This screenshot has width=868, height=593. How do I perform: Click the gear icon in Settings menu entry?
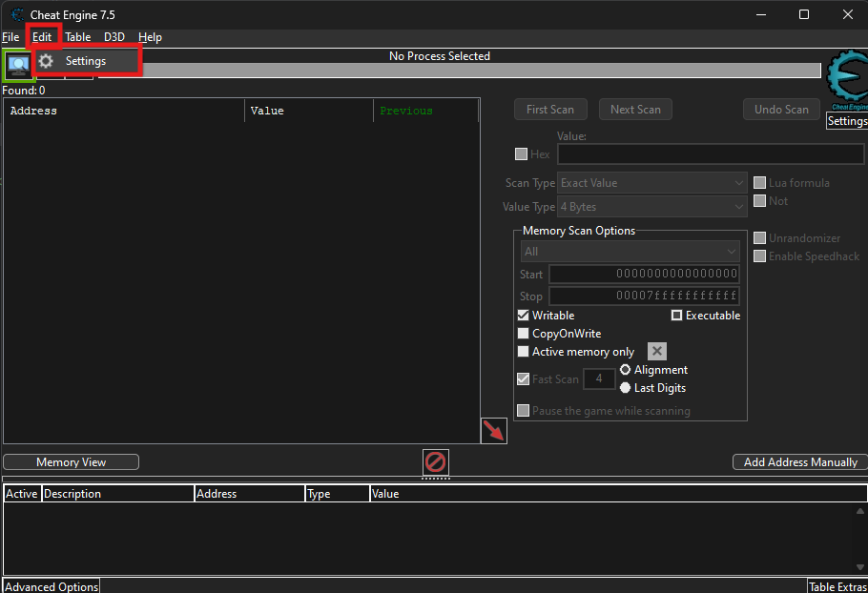(x=46, y=61)
